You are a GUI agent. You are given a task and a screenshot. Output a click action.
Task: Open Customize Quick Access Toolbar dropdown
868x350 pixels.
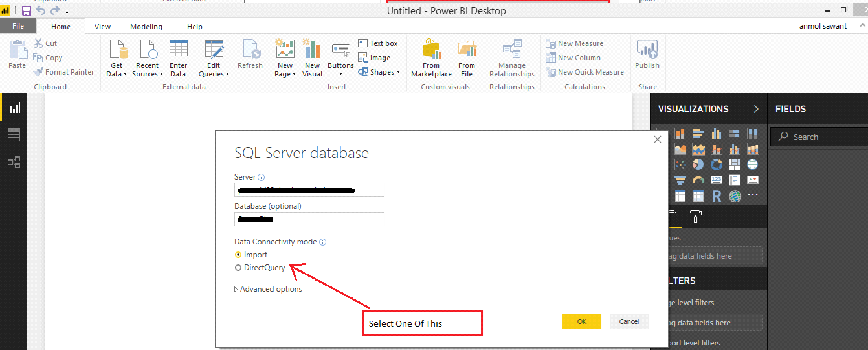[x=67, y=12]
